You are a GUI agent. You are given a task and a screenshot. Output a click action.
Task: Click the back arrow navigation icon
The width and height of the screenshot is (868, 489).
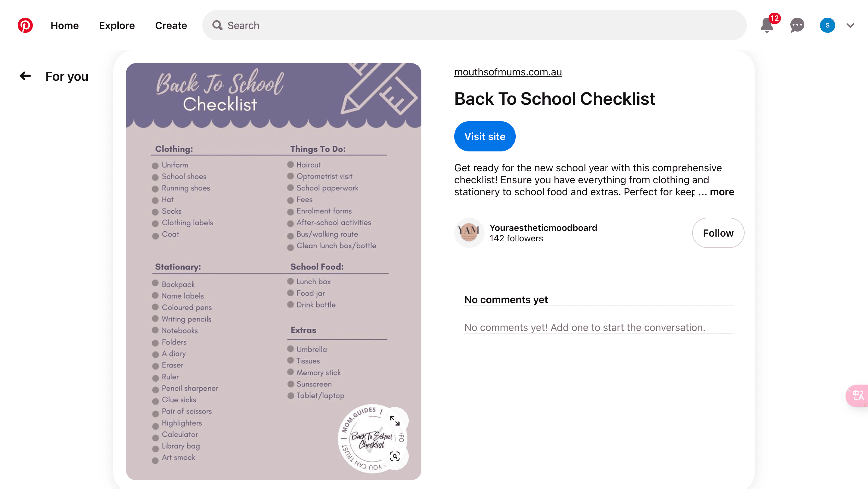[x=24, y=76]
